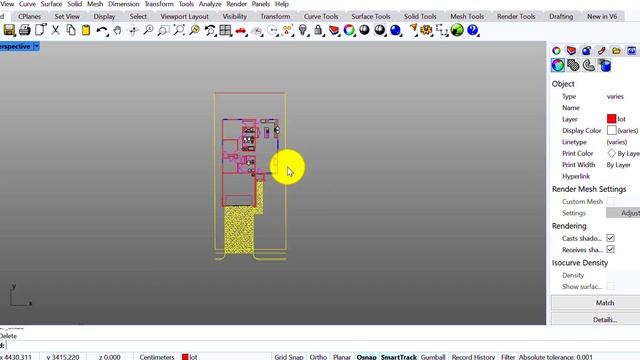Screen dimensions: 640x360
Task: Open the Perspective viewport dropdown arrow
Action: tap(36, 47)
